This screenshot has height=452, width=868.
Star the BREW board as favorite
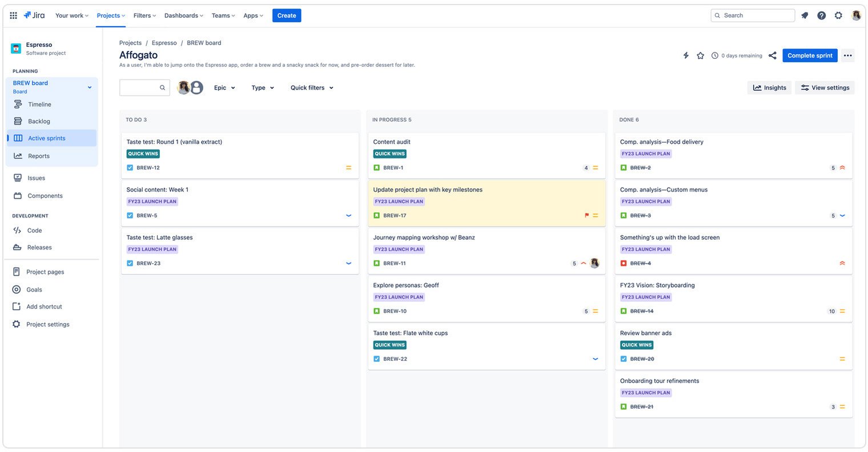701,55
